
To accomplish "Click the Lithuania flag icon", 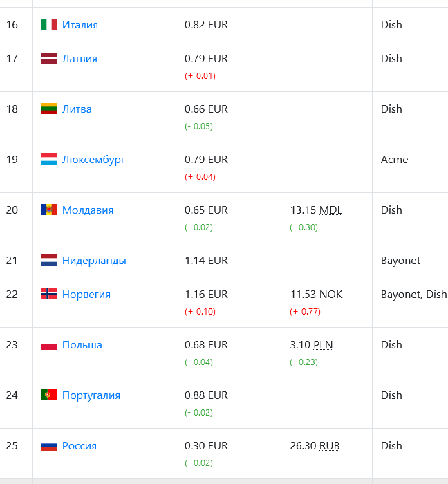I will point(49,109).
